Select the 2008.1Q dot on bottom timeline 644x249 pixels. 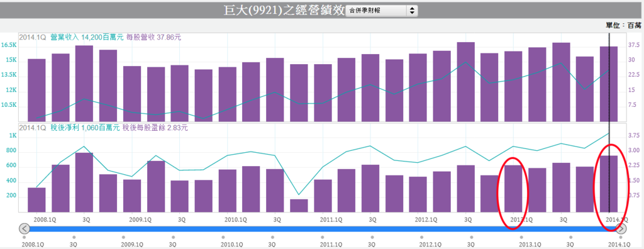click(25, 238)
